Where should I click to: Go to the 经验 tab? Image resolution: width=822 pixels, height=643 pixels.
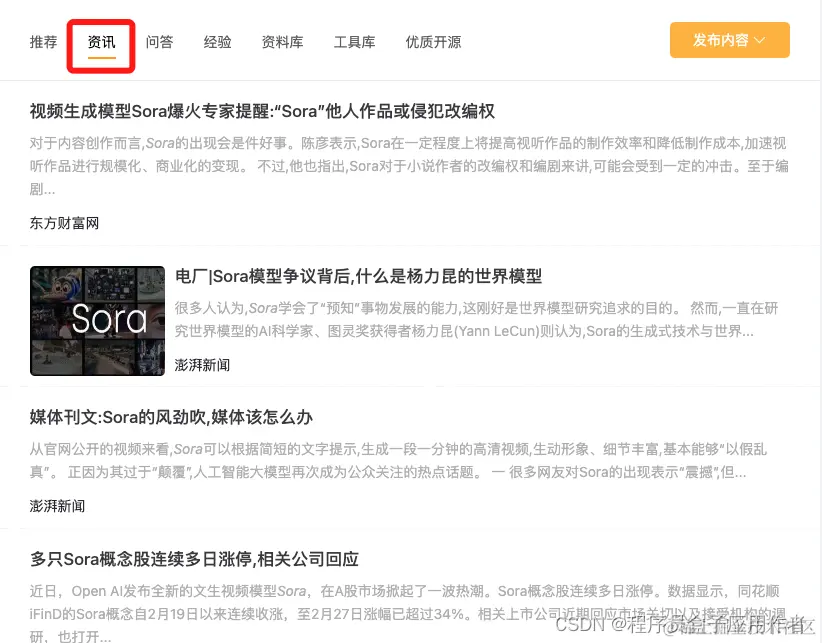(x=218, y=42)
